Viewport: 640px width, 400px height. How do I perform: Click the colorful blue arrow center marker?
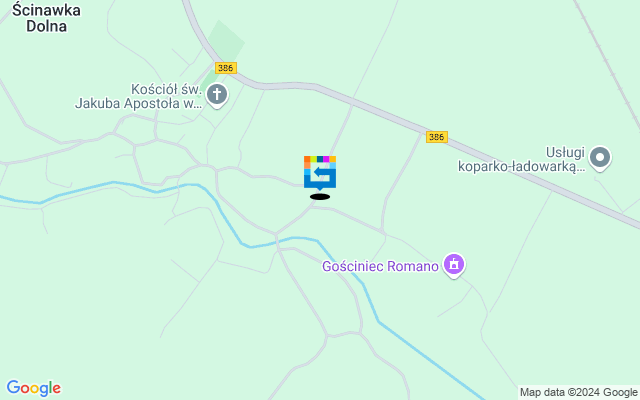click(320, 173)
